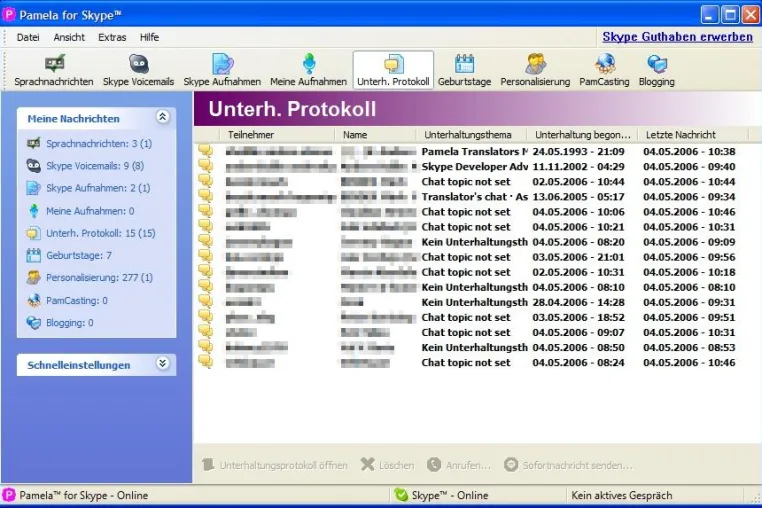Screen dimensions: 762x508
Task: Open Personalisierung: 277 (1) sidebar link
Action: 99,278
